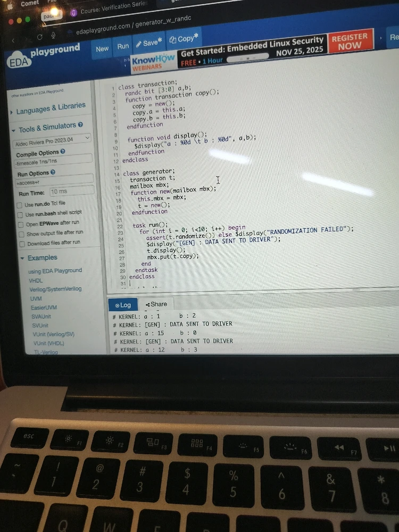The height and width of the screenshot is (532, 399).
Task: Click code line 14 class generator
Action: 149,172
